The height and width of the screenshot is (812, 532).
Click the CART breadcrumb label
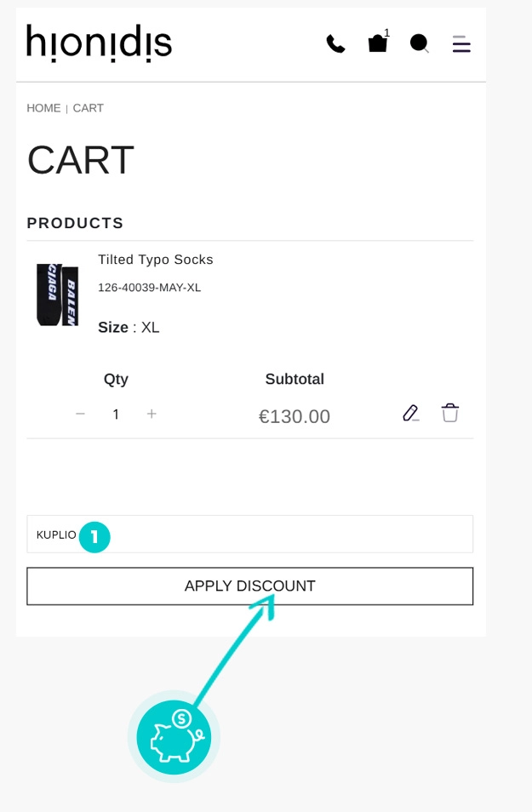coord(88,108)
